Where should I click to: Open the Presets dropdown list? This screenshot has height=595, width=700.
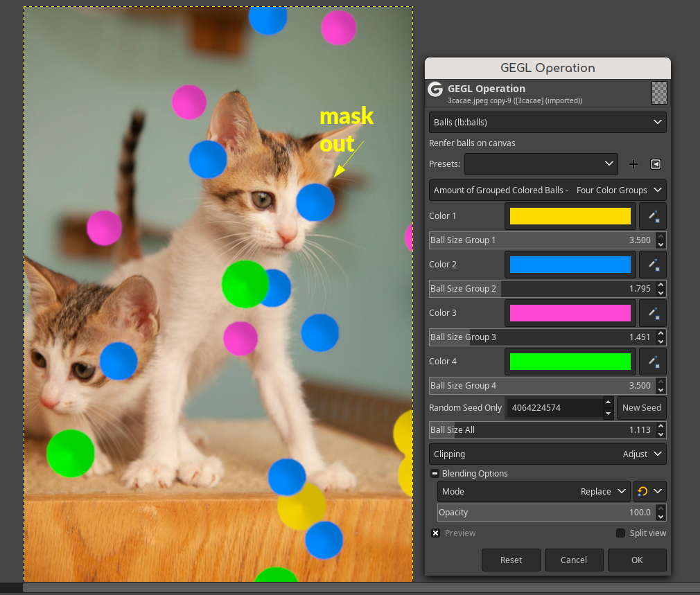[x=541, y=164]
